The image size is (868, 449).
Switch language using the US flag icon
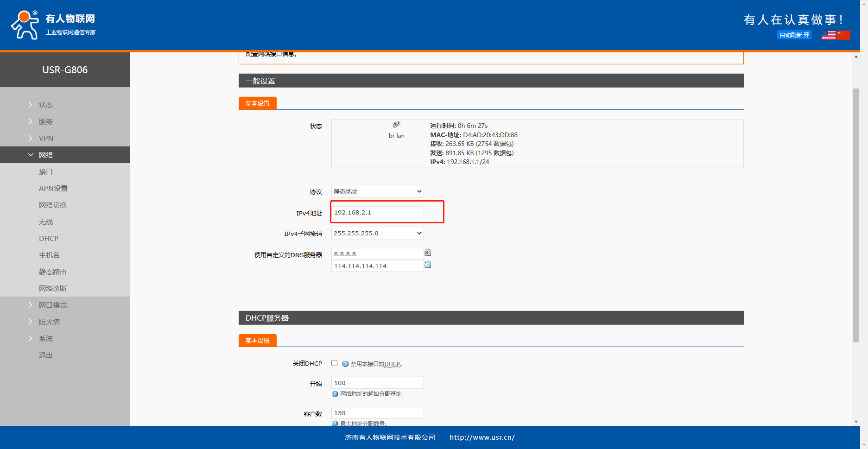point(828,35)
